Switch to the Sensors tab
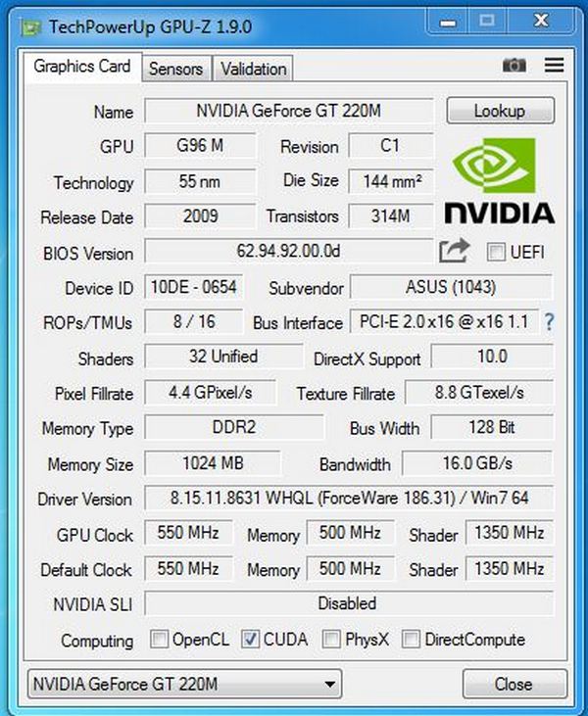Screen dimensions: 588x716 pyautogui.click(x=175, y=69)
